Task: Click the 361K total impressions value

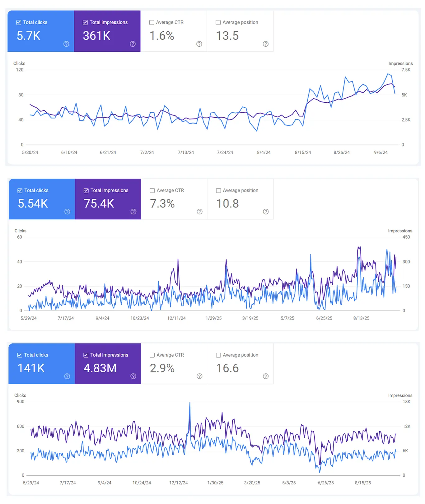Action: [x=96, y=36]
